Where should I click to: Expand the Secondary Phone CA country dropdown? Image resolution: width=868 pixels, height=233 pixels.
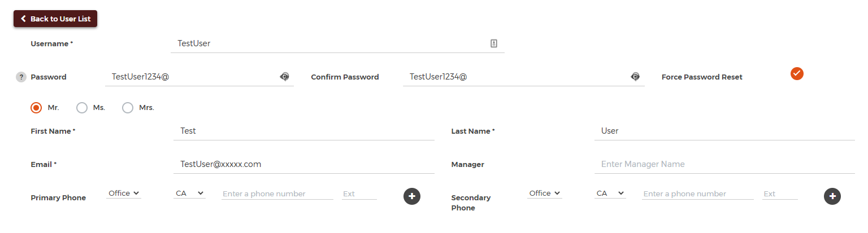coord(610,194)
